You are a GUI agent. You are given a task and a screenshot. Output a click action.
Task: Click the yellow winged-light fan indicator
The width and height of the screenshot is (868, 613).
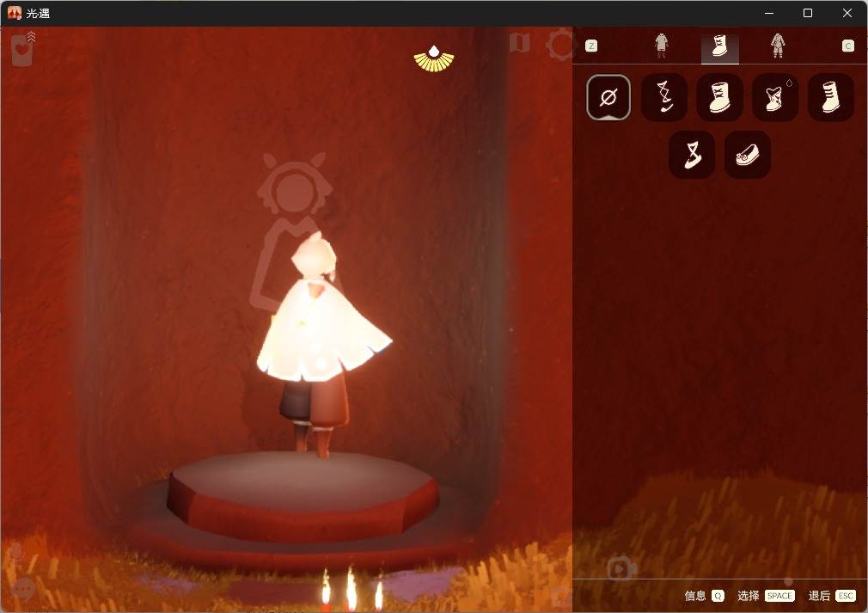coord(434,59)
